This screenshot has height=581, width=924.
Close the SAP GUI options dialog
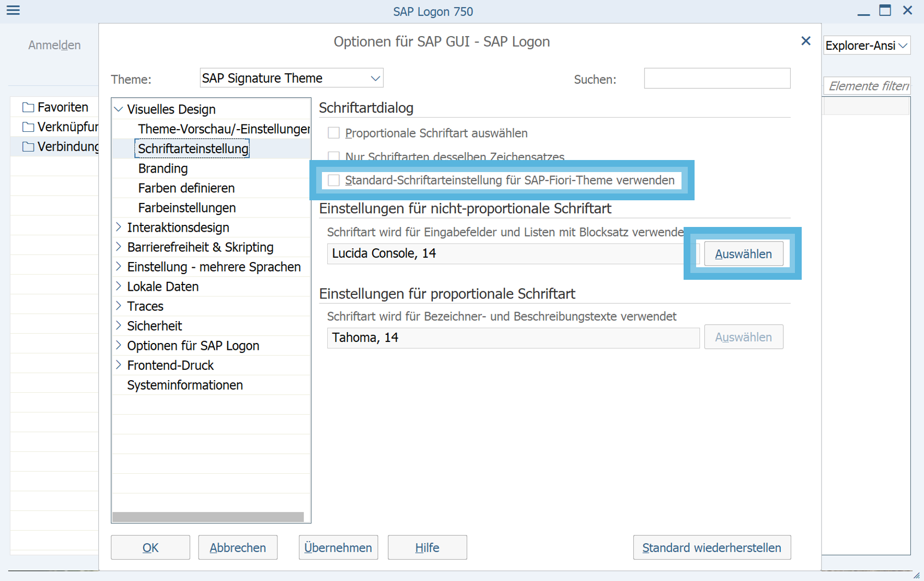[x=805, y=41]
